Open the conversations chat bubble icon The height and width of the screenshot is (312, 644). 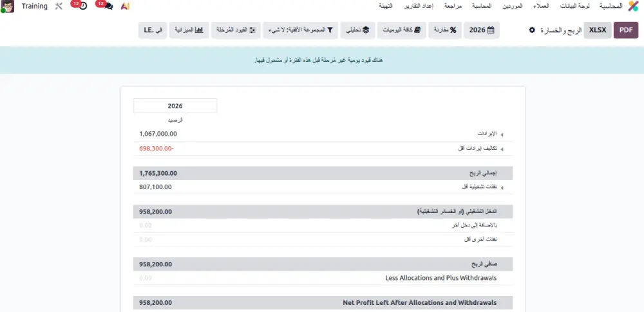108,6
